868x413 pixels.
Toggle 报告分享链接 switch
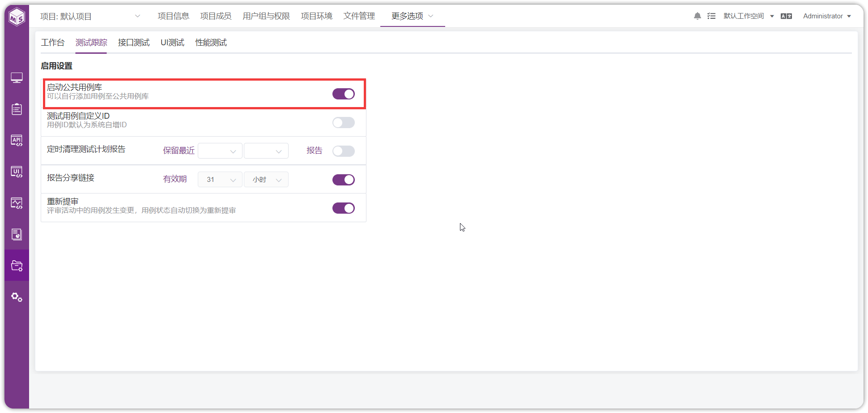click(344, 180)
